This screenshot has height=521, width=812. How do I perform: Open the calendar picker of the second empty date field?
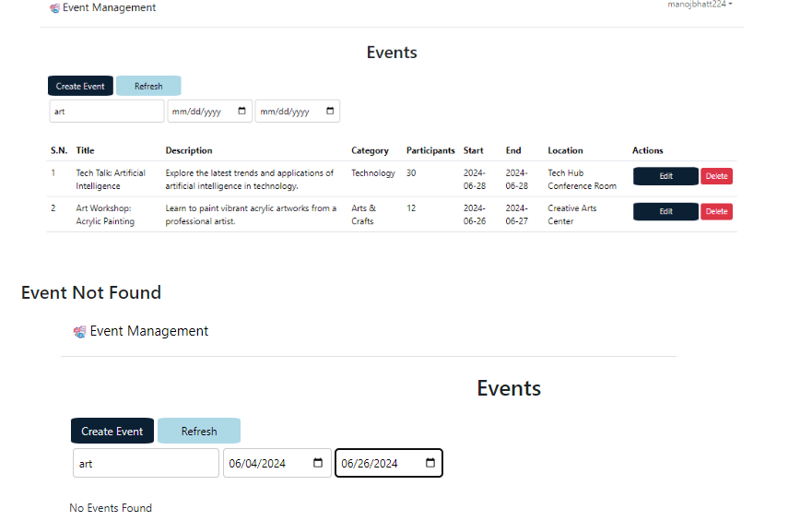(x=330, y=111)
